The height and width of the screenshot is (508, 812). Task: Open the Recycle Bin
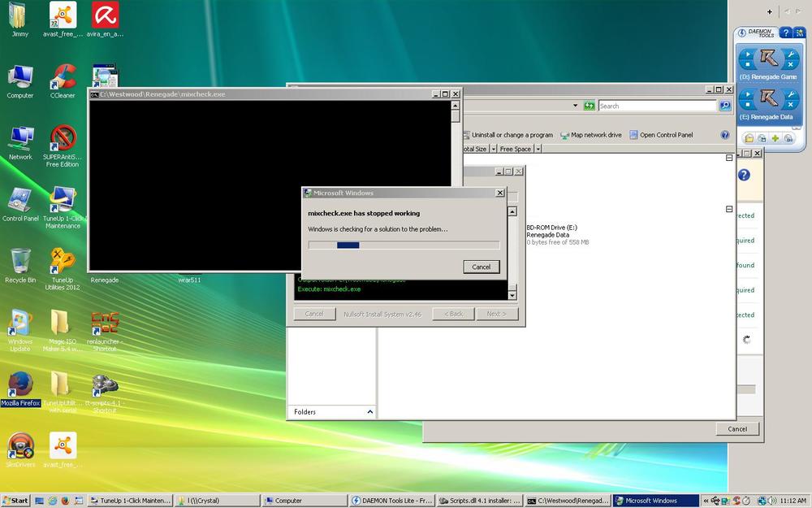point(20,266)
